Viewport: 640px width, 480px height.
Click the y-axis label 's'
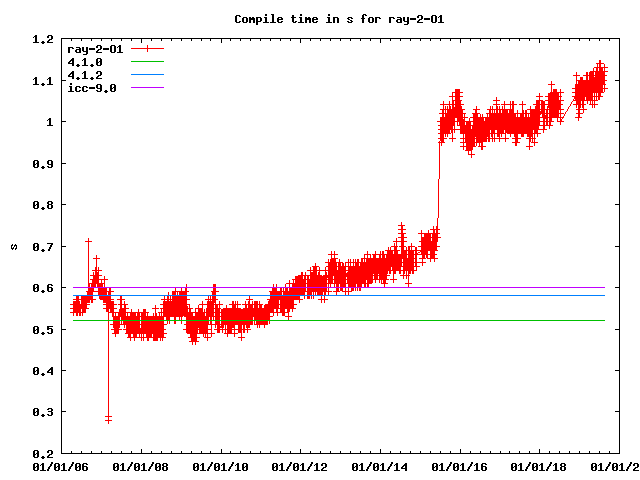pyautogui.click(x=15, y=246)
